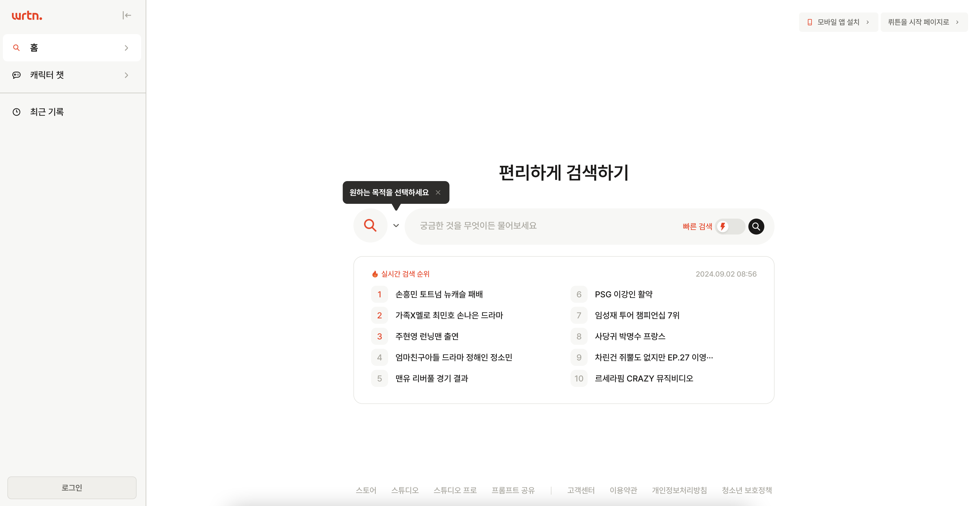Click the 로그인 button

tap(72, 488)
